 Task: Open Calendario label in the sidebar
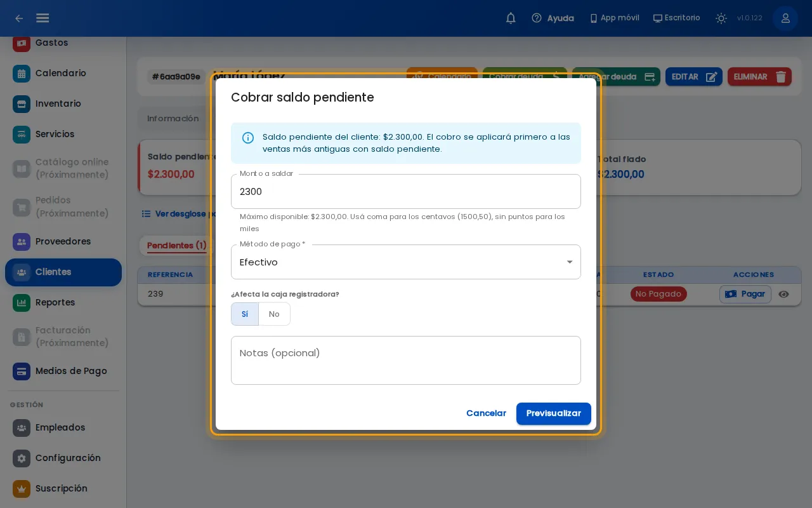[61, 73]
